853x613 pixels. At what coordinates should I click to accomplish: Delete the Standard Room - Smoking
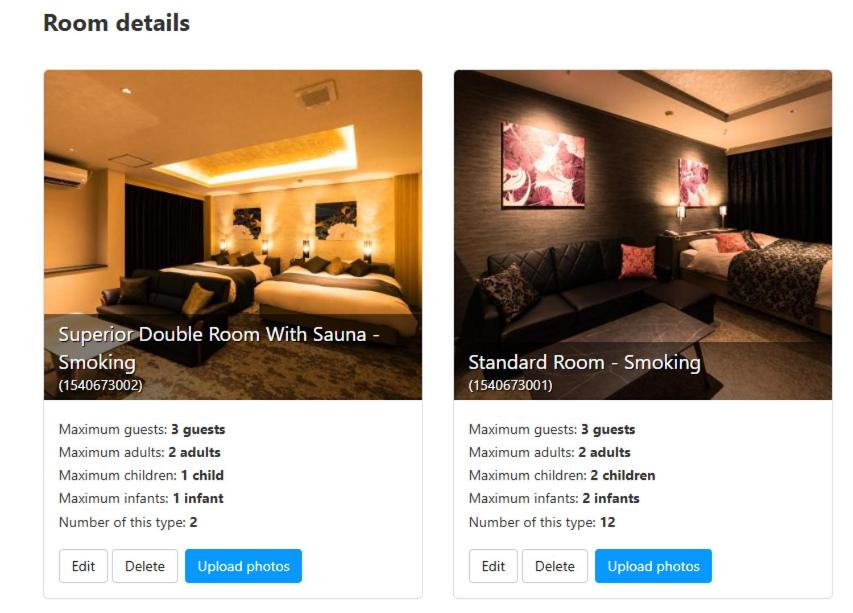pos(554,566)
